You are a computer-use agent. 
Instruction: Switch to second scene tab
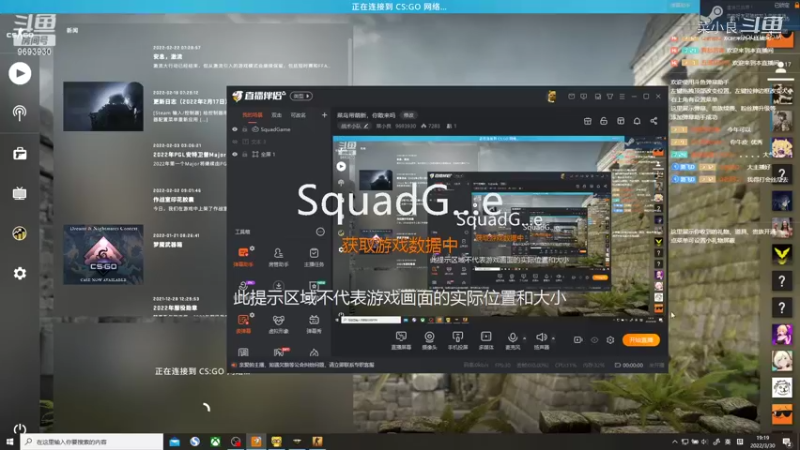pyautogui.click(x=277, y=115)
